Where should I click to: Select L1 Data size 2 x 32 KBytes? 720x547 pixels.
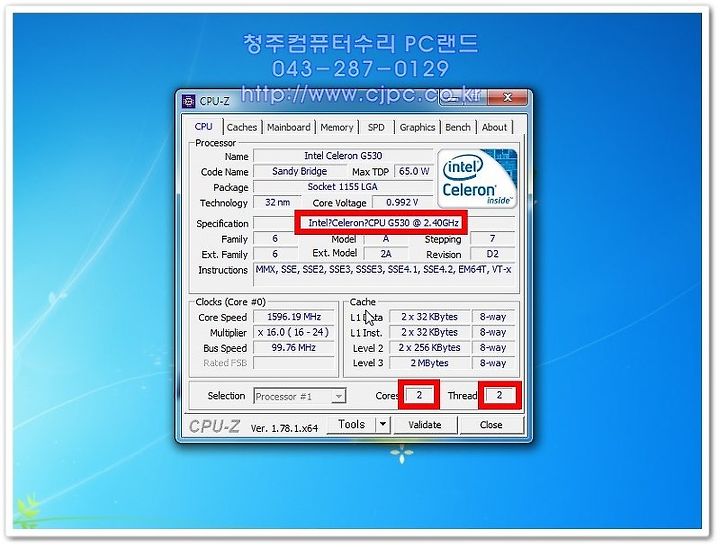[x=429, y=317]
